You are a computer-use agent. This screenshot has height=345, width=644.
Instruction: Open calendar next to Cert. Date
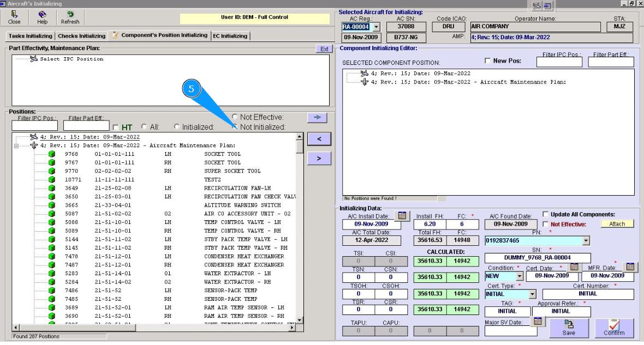574,267
